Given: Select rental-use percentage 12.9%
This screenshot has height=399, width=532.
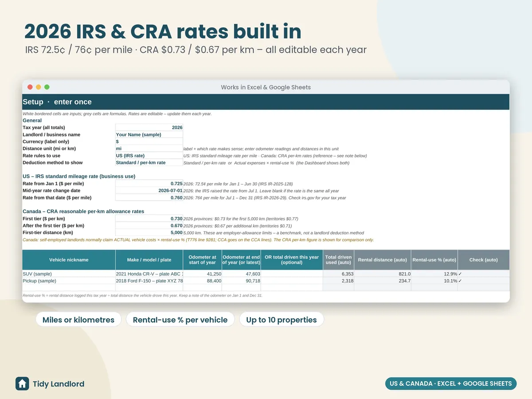Looking at the screenshot, I should 434,274.
